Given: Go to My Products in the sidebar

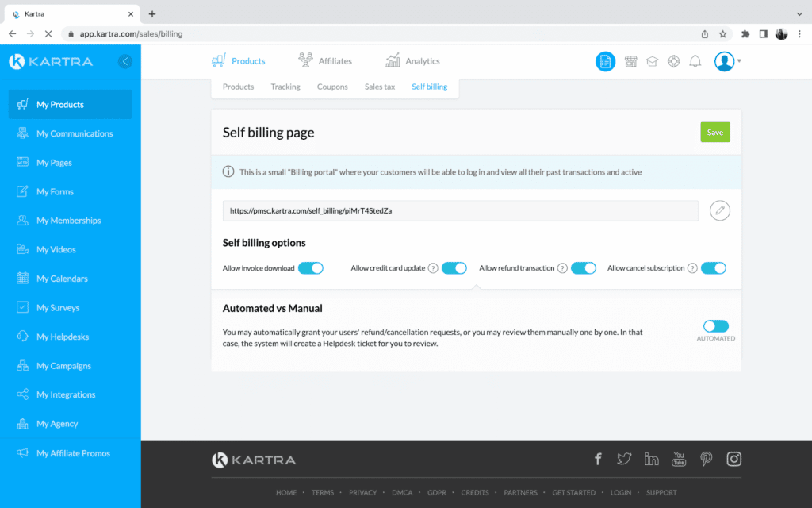Looking at the screenshot, I should click(x=71, y=104).
